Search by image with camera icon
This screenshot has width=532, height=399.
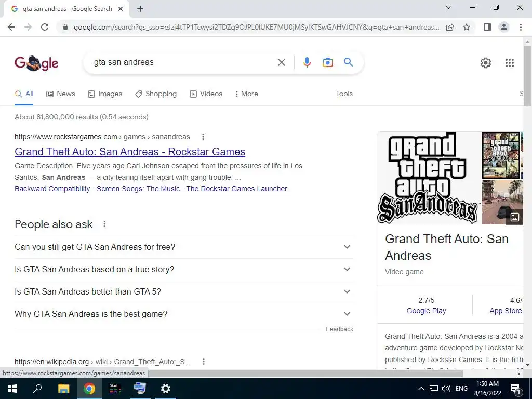327,62
